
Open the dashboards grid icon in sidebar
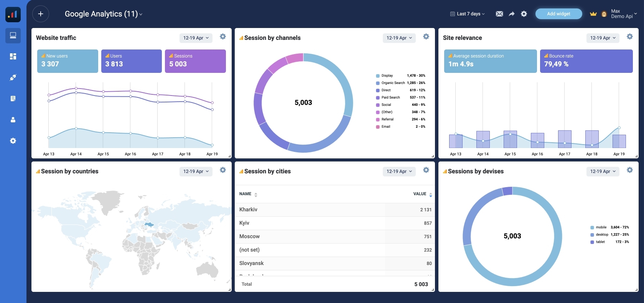click(13, 56)
